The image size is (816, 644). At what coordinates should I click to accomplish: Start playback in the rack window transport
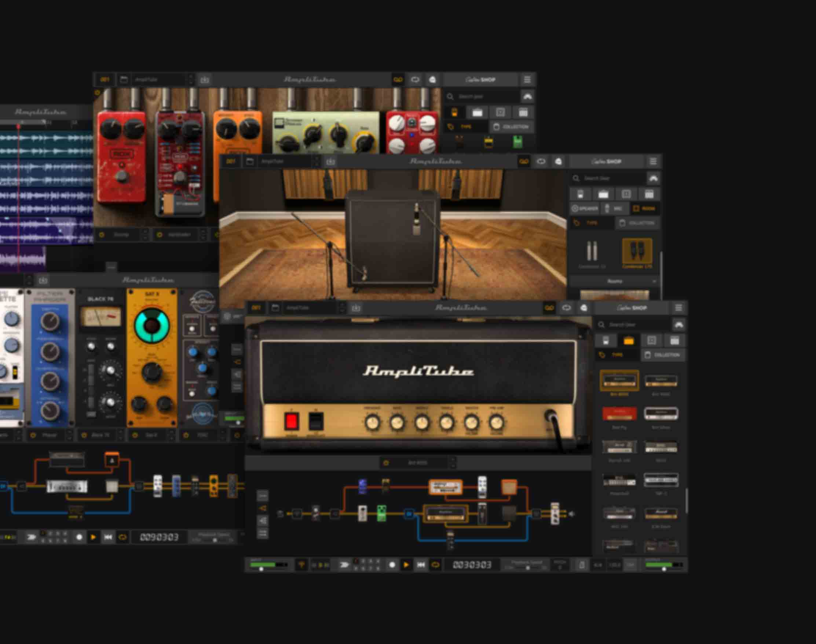pyautogui.click(x=93, y=537)
